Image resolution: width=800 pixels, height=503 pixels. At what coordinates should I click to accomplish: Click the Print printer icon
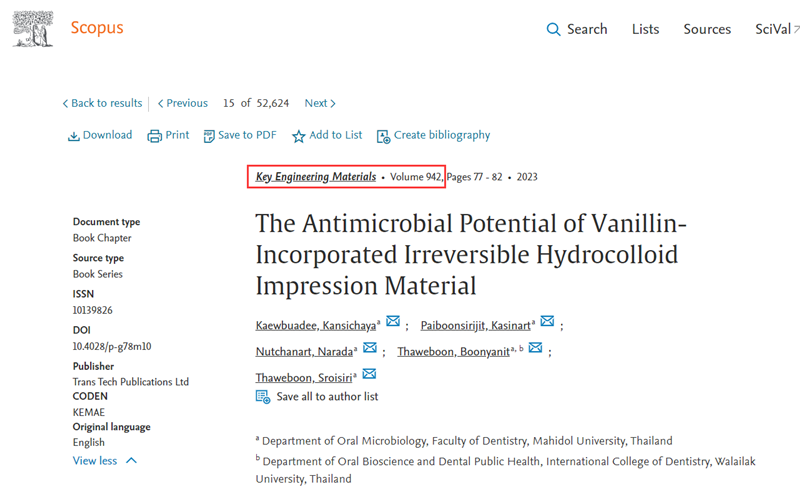(154, 136)
